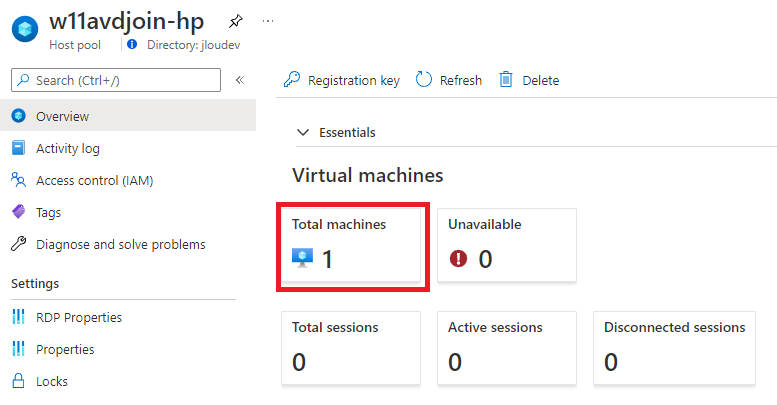
Task: Refresh the host pool overview
Action: [448, 80]
